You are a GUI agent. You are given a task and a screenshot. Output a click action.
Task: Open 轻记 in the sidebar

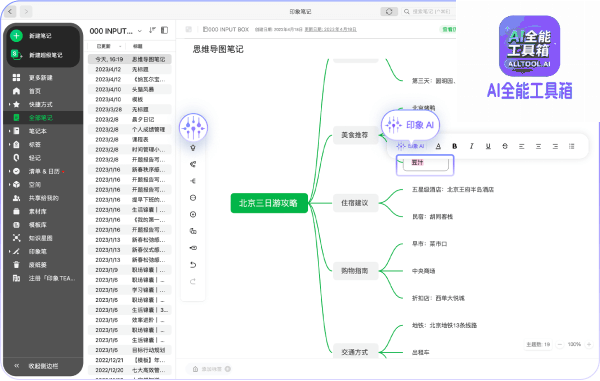(x=34, y=158)
